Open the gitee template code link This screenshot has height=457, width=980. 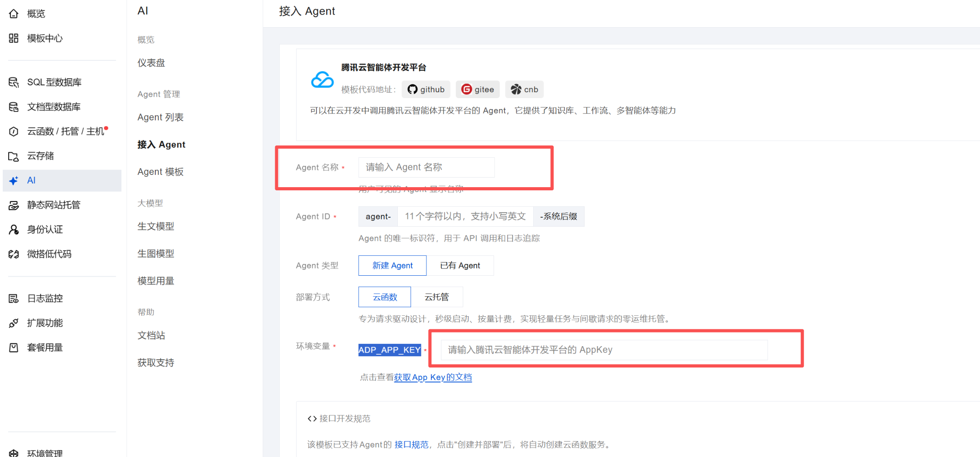coord(478,89)
